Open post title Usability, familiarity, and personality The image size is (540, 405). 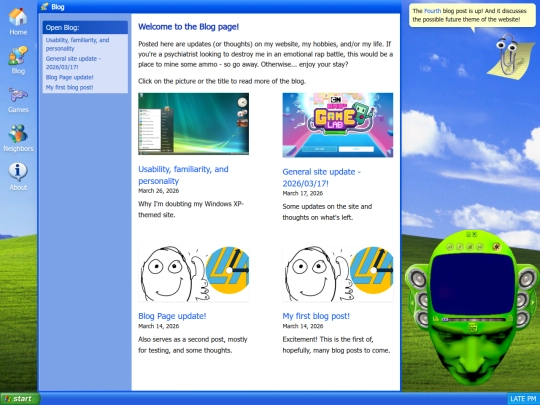pyautogui.click(x=183, y=175)
